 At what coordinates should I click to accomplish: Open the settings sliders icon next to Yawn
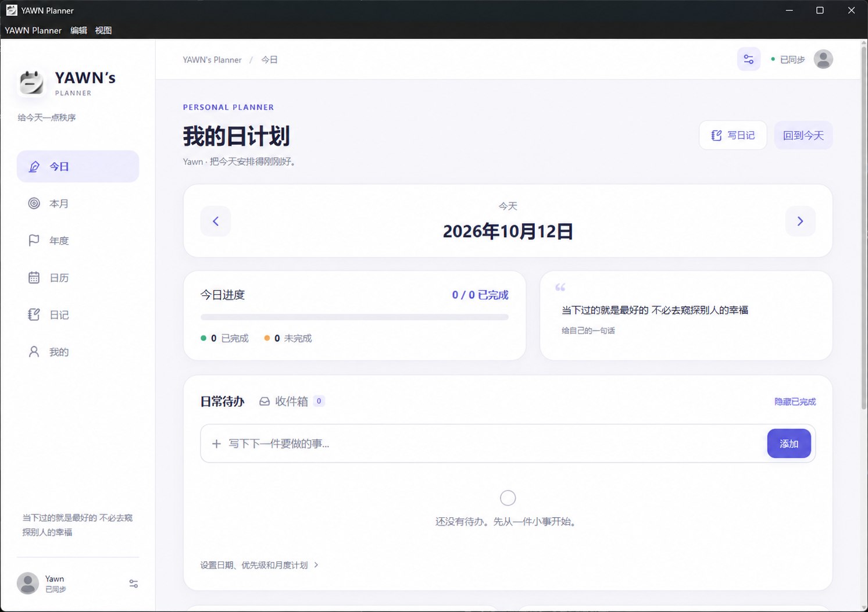coord(134,584)
